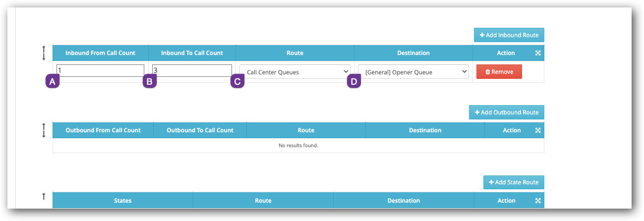Click the expand icon in the outbound table header
644x221 pixels.
click(x=538, y=130)
